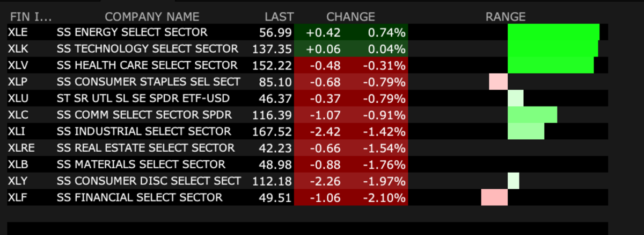This screenshot has width=644, height=235.
Task: Sort table by CHANGE column header
Action: click(x=350, y=17)
